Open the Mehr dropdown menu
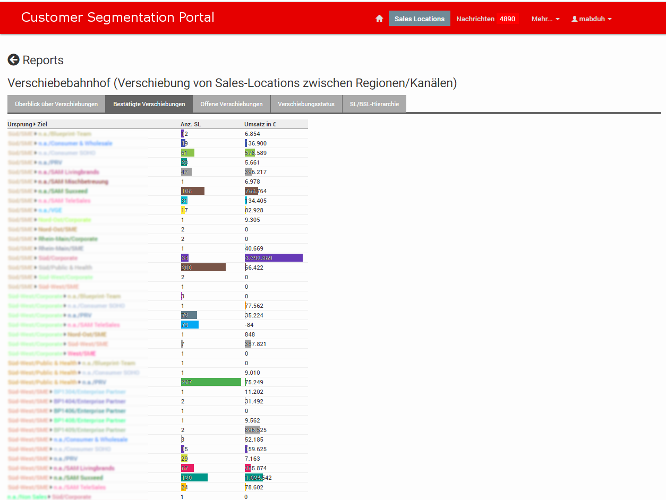This screenshot has width=666, height=500. pos(545,19)
